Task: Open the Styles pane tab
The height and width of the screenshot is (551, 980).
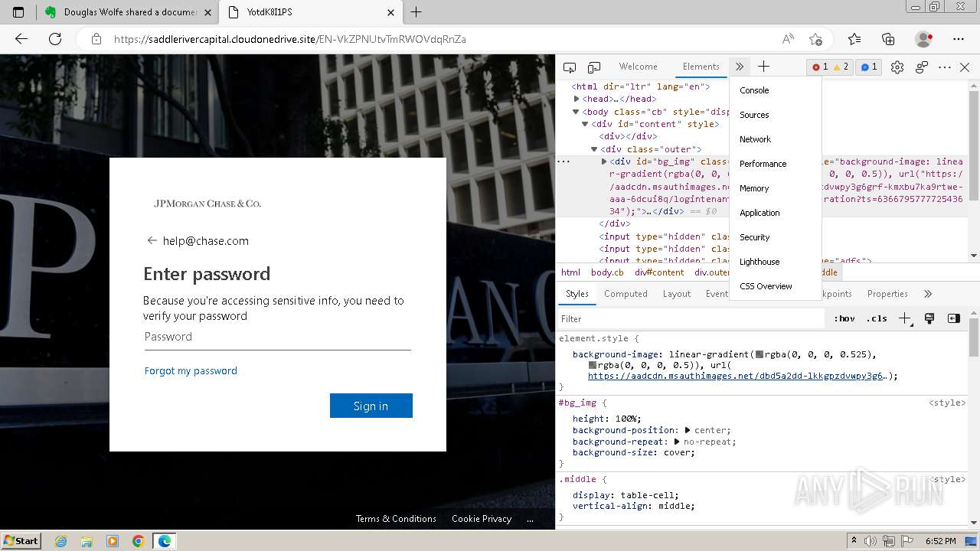Action: pos(577,294)
